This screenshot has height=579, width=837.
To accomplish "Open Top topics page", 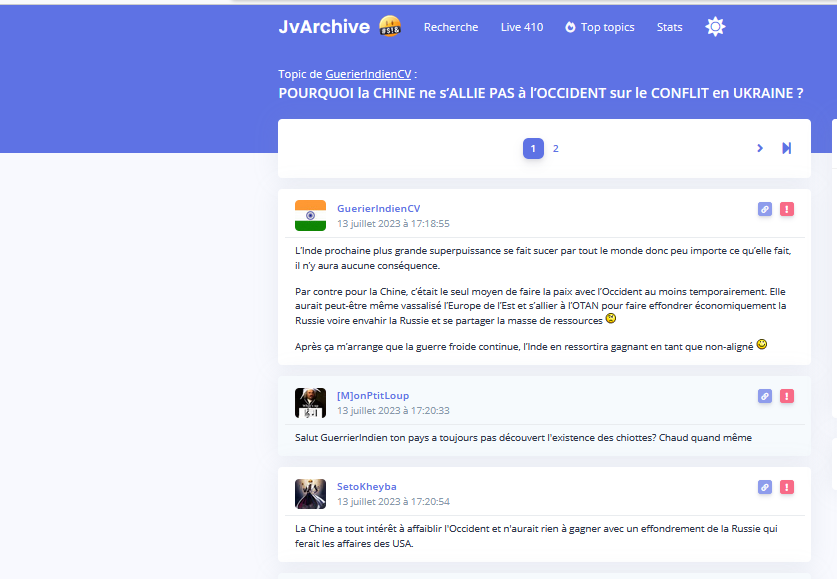I will (x=600, y=27).
